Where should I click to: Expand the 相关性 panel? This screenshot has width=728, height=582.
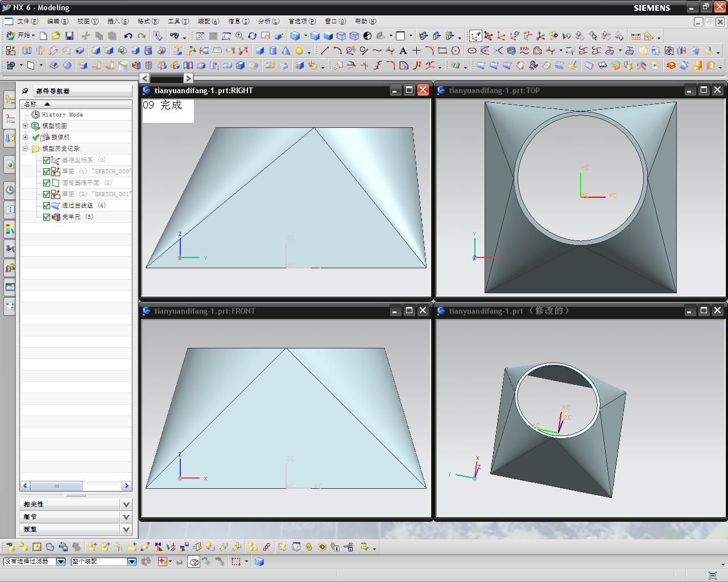point(126,504)
